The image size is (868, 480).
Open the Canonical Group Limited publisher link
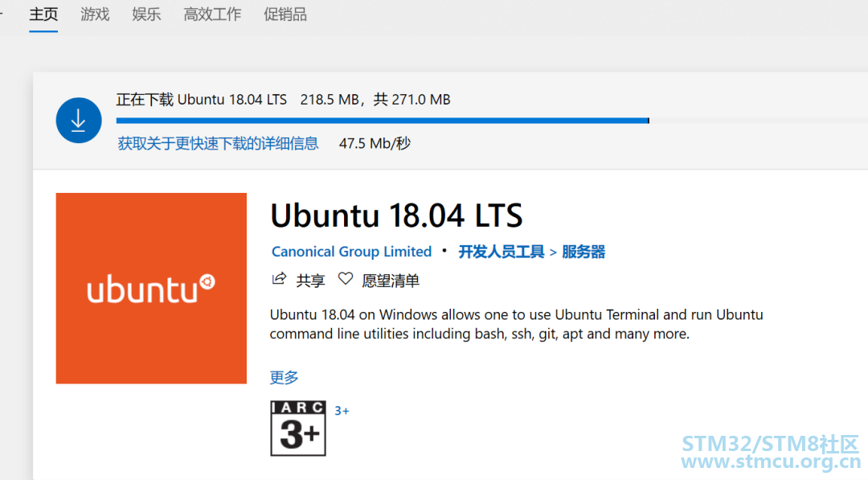pos(351,252)
